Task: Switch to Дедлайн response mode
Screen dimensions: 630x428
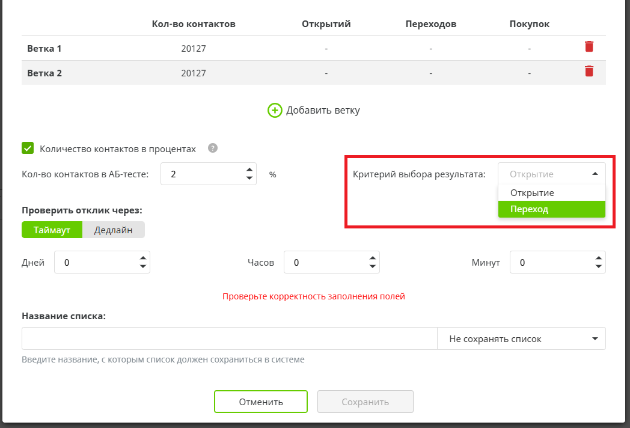Action: pyautogui.click(x=113, y=229)
